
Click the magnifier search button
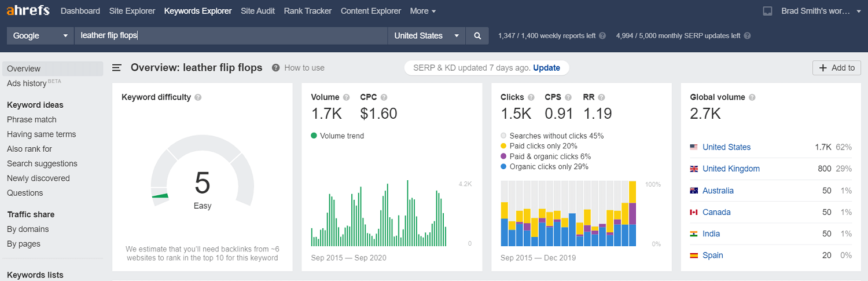(477, 35)
